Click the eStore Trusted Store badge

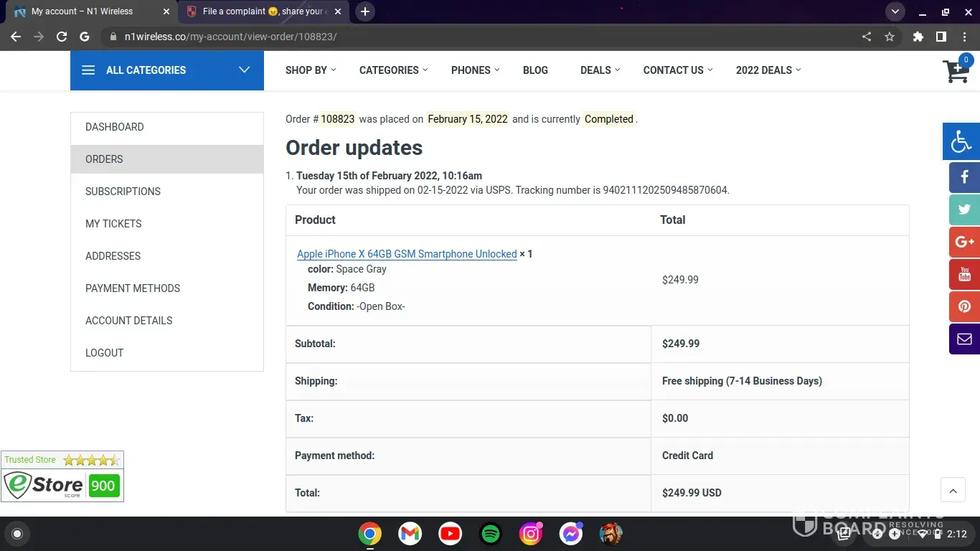click(62, 476)
